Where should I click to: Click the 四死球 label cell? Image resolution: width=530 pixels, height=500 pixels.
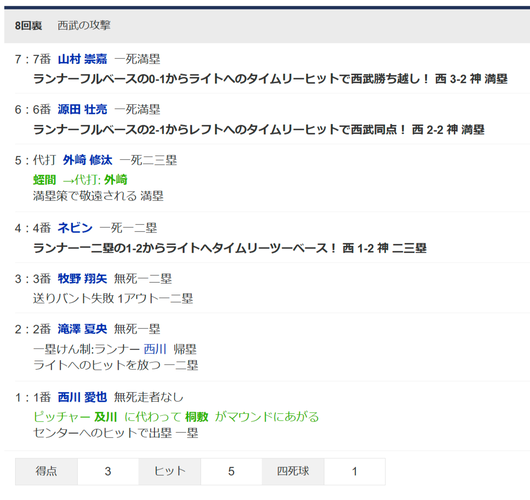[293, 472]
